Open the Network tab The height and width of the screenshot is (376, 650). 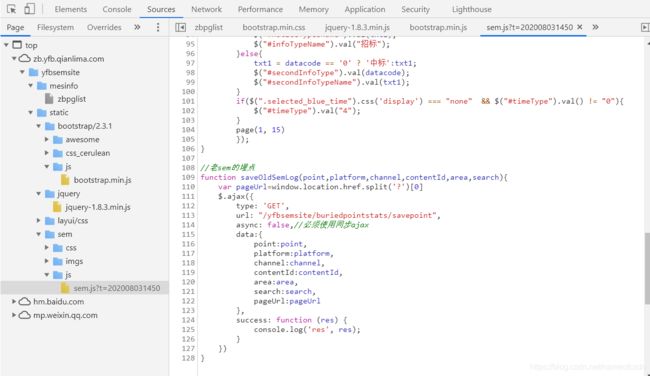tap(206, 9)
